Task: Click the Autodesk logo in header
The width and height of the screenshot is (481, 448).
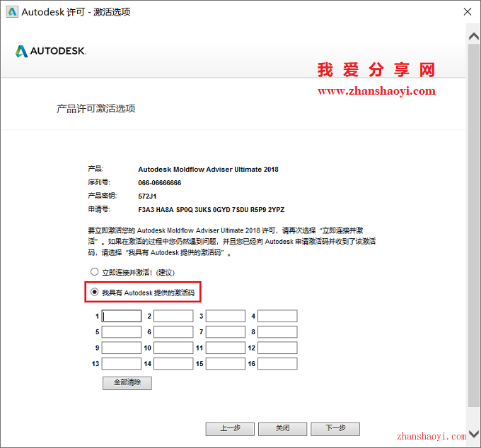Action: [51, 51]
